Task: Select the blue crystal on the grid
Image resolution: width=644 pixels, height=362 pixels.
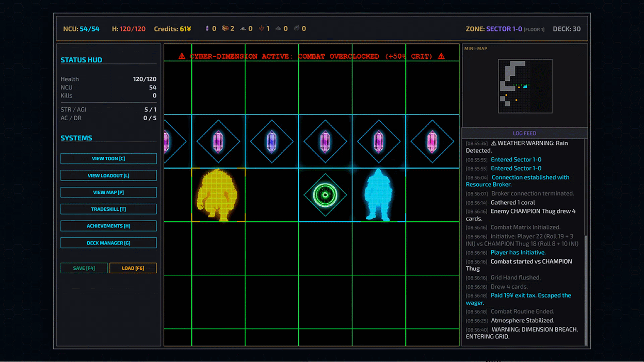Action: point(271,141)
